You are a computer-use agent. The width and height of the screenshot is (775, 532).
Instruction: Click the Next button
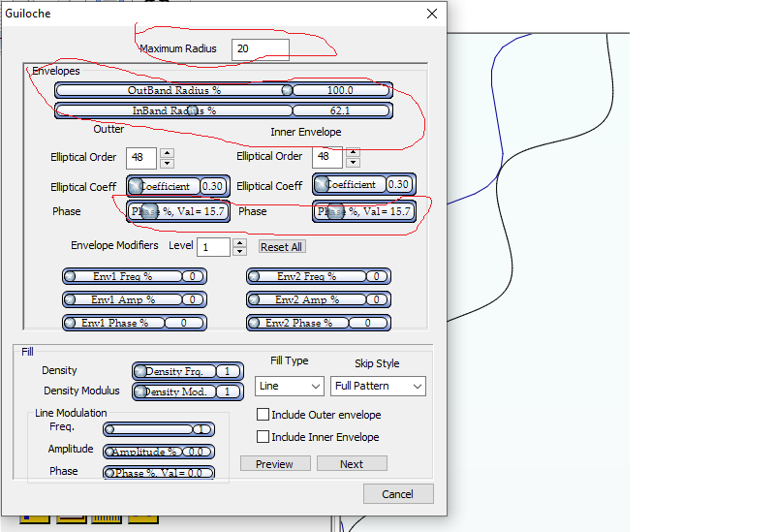(352, 464)
